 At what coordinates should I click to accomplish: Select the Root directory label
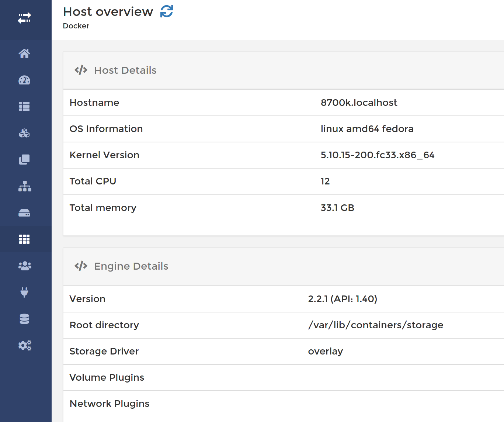click(104, 325)
